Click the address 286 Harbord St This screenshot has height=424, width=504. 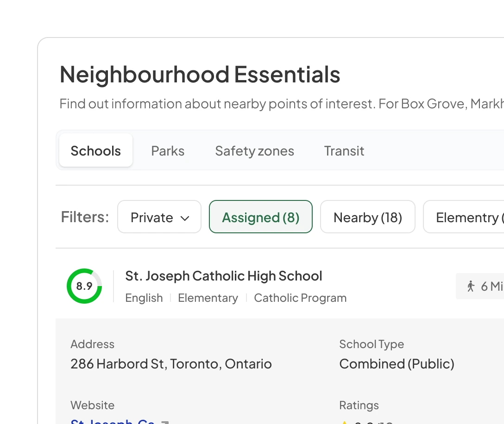(171, 364)
